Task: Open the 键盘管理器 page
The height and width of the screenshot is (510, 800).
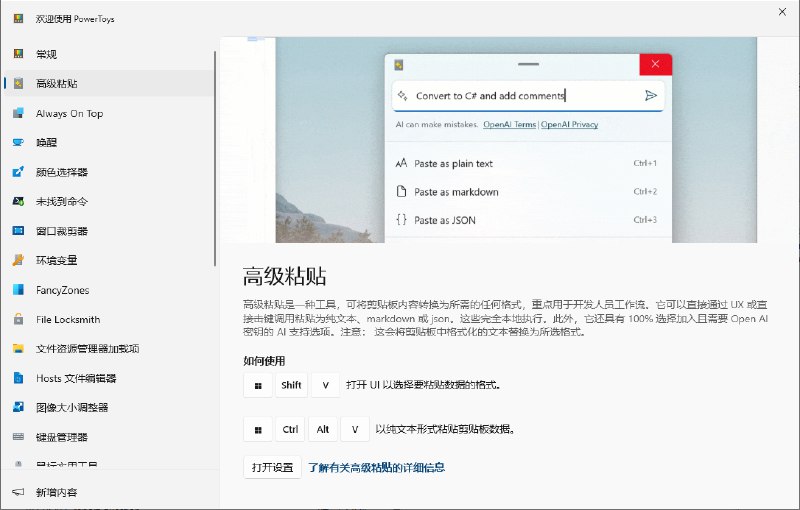Action: tap(109, 437)
